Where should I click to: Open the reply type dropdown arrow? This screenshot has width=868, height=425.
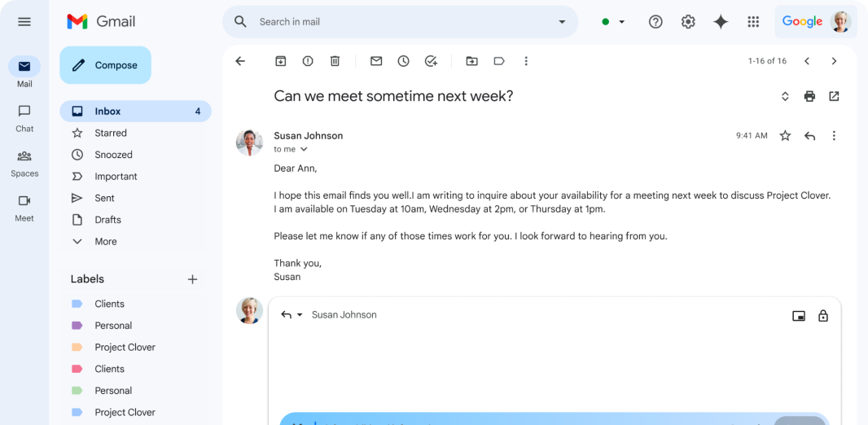300,315
